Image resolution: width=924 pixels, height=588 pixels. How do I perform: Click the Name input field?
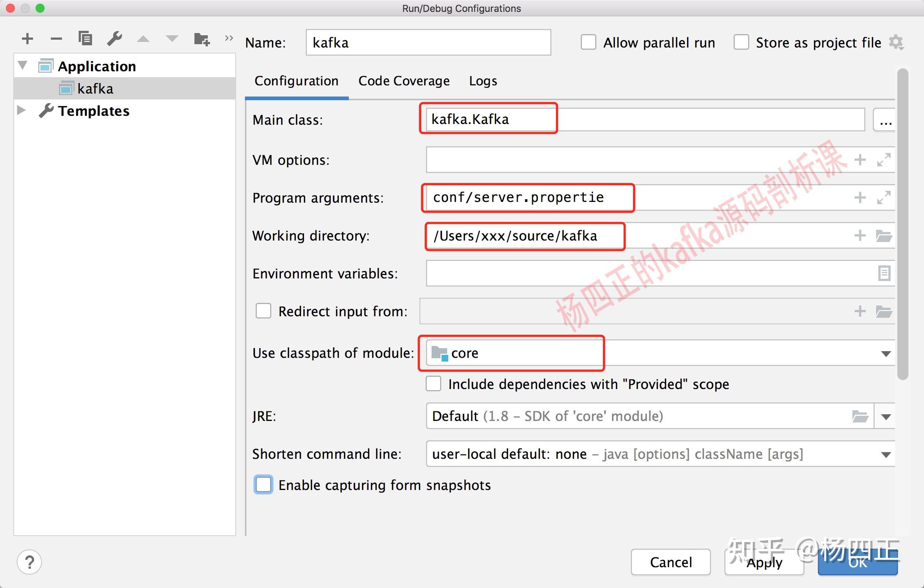coord(428,42)
